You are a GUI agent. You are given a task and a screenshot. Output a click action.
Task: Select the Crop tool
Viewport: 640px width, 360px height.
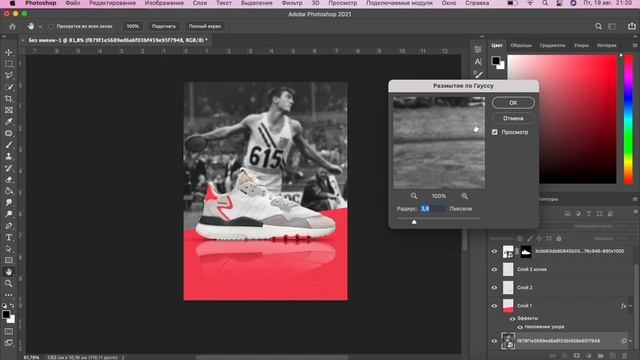[x=9, y=99]
